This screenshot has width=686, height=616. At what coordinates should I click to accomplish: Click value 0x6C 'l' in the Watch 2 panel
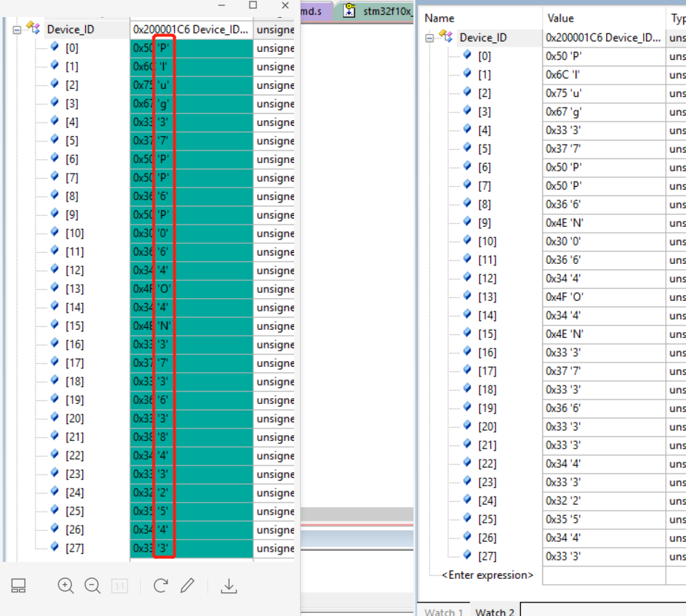(562, 75)
